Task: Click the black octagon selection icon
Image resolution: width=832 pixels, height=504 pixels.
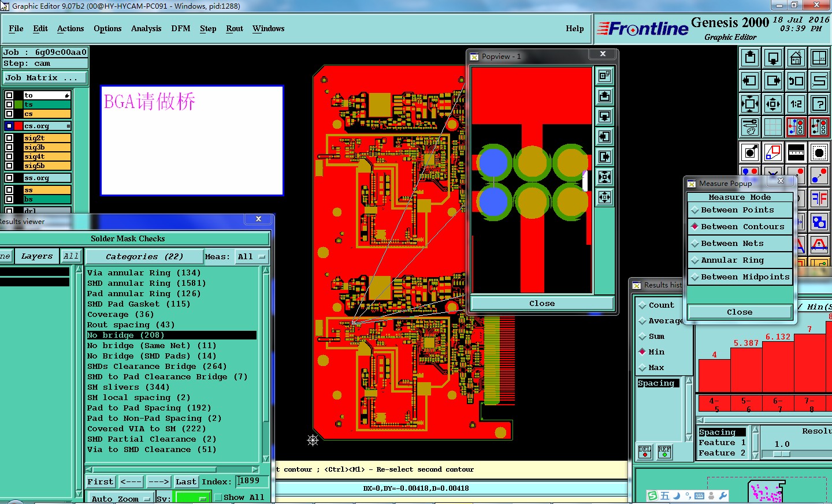Action: [819, 152]
